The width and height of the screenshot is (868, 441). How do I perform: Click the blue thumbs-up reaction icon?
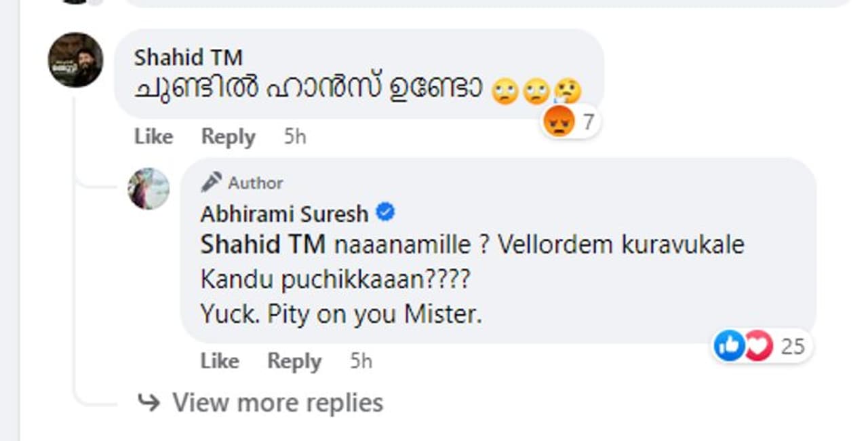pos(729,347)
